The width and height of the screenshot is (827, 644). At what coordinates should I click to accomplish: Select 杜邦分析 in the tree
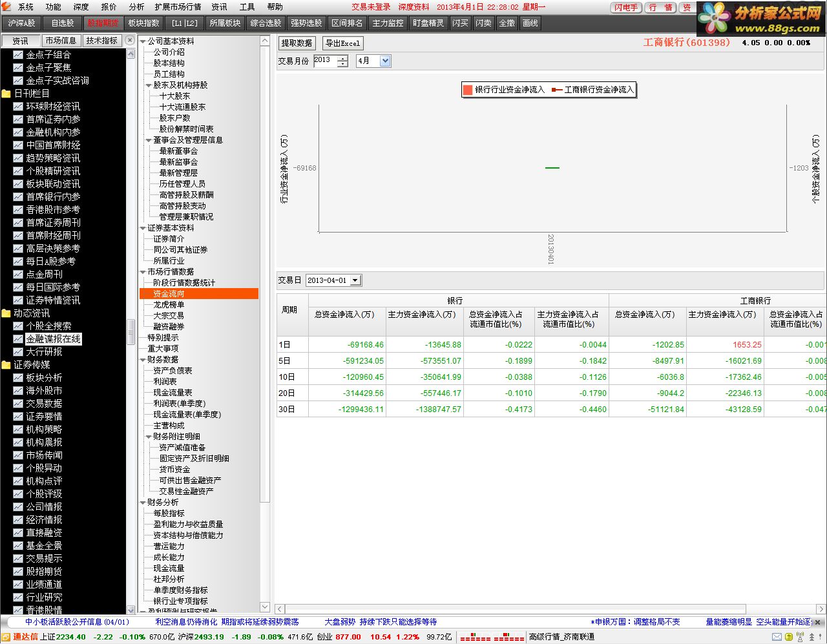click(x=169, y=579)
